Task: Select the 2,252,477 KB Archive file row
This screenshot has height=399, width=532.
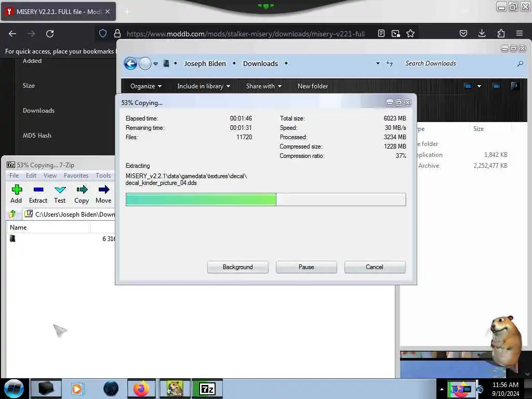Action: point(463,166)
